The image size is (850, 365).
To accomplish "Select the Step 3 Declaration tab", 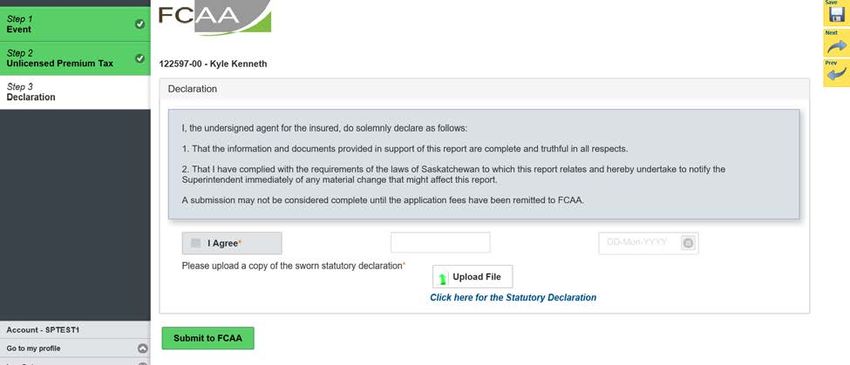I will [75, 92].
